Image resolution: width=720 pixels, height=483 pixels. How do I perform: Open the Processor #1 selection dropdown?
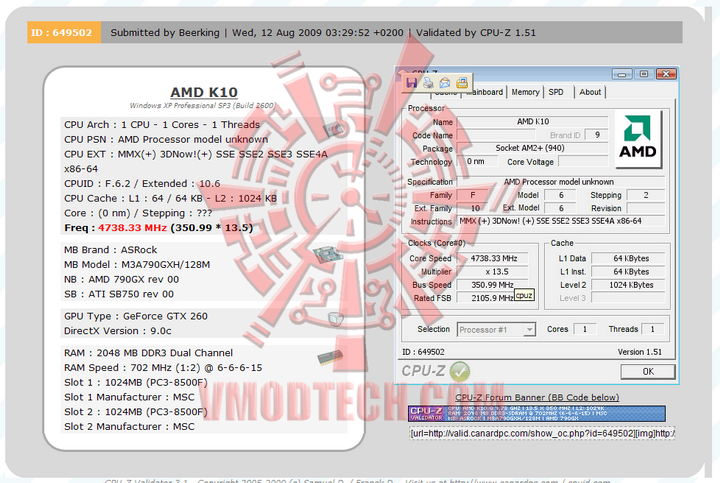pyautogui.click(x=496, y=330)
